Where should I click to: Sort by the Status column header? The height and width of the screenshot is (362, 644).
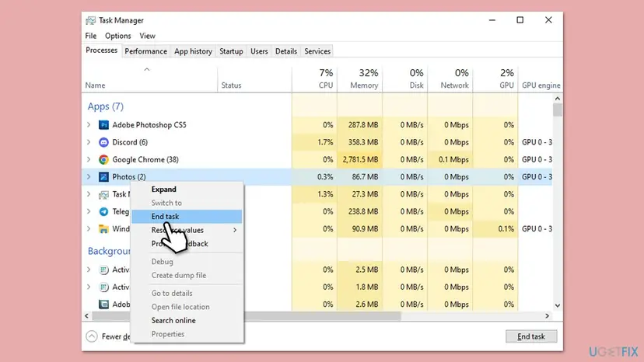254,78
